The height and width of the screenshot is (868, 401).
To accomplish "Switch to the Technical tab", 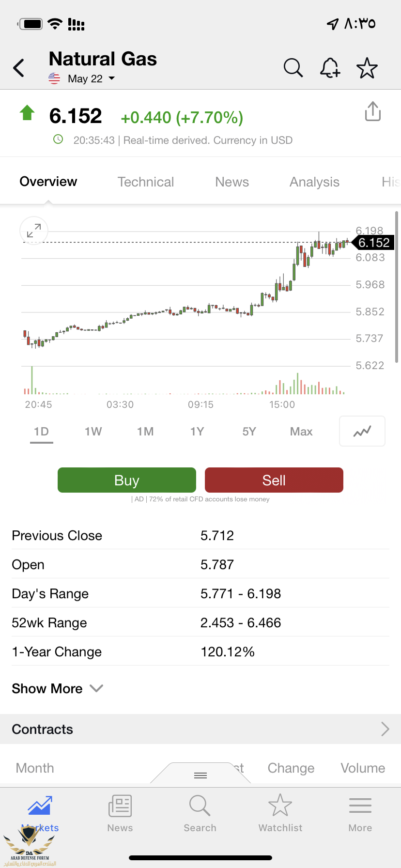I will (x=146, y=182).
